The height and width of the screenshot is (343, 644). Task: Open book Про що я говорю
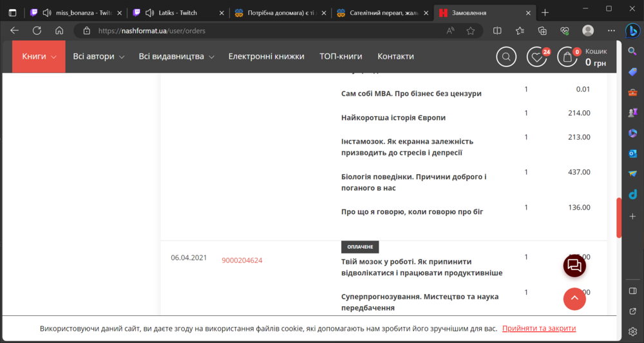pos(412,212)
